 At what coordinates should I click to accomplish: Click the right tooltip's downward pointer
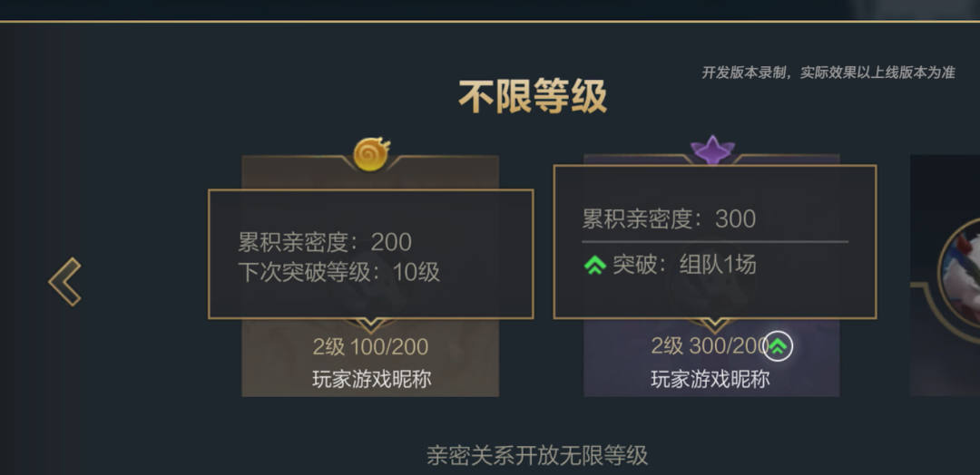[x=714, y=324]
